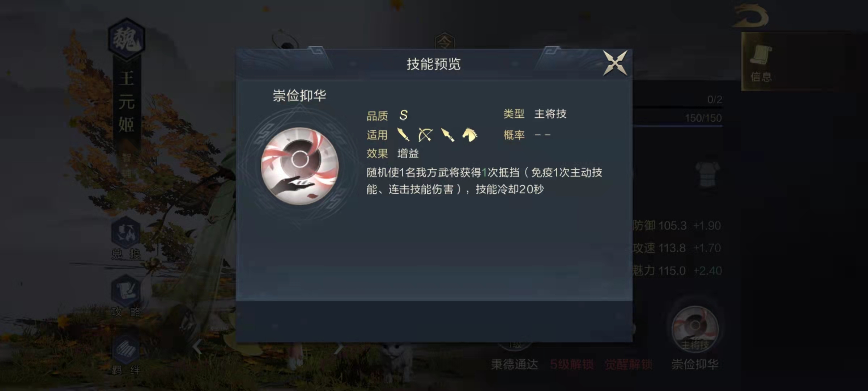Select the 秉德通达 skill slot

coord(514,364)
